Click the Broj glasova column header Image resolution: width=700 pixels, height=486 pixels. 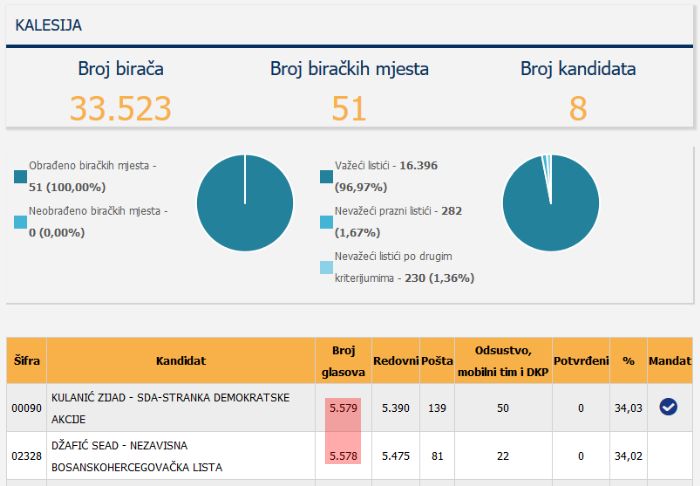[343, 361]
